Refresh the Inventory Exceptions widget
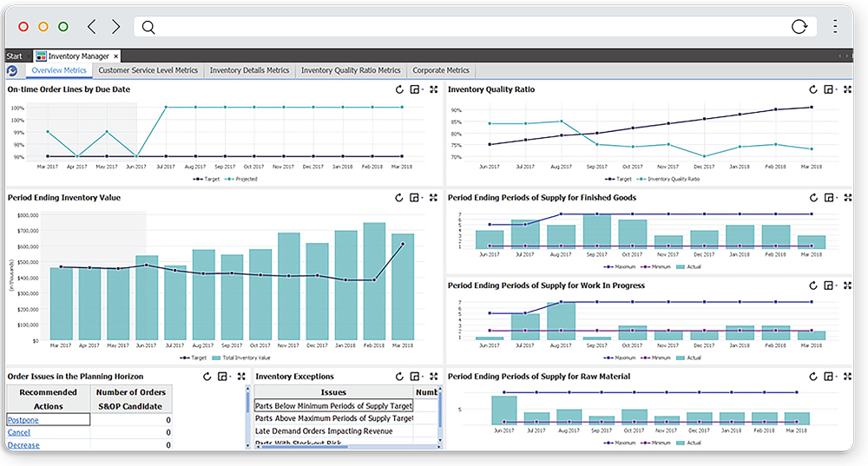 tap(398, 377)
